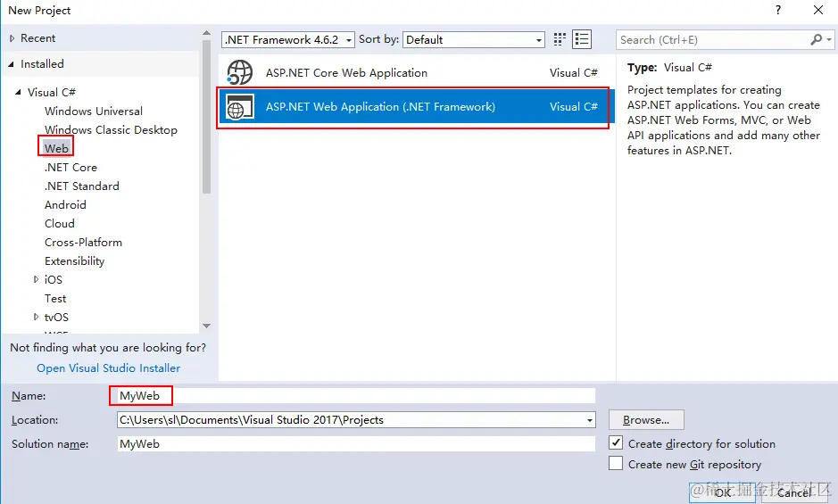Click the scroll up arrow of category tree

206,33
